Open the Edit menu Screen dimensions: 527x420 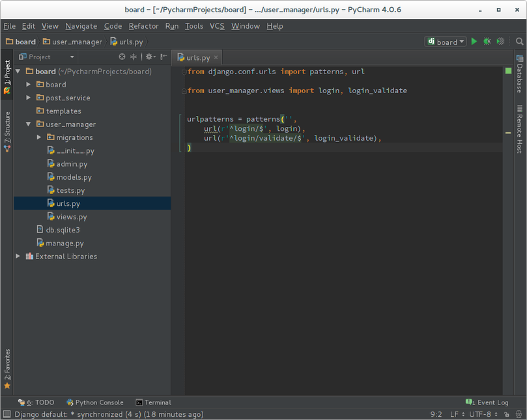point(29,26)
